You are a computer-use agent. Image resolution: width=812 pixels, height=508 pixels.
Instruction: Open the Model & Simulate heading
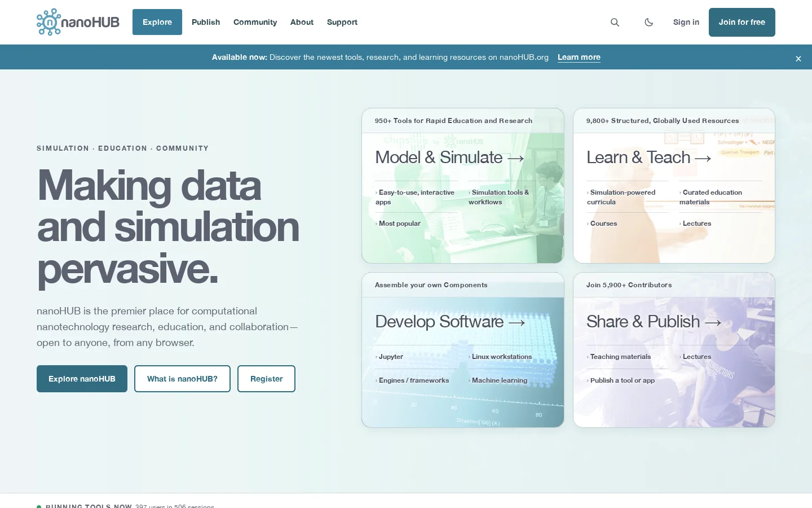point(449,157)
